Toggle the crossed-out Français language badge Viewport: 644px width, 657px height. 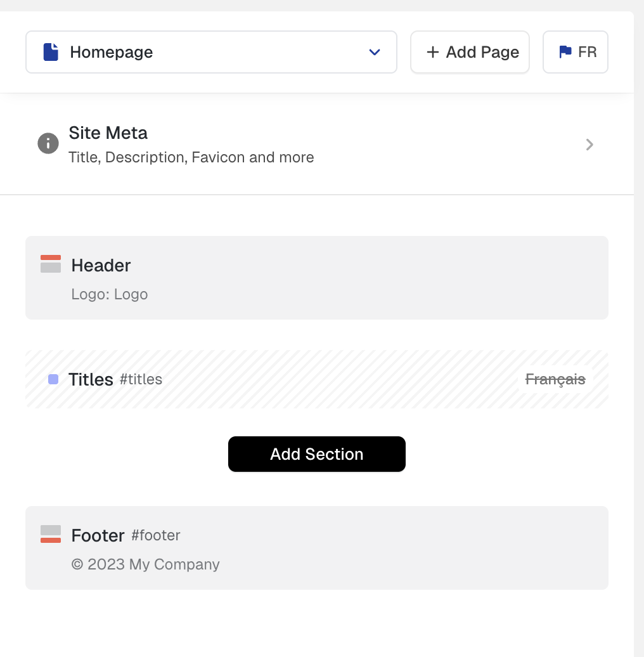[x=555, y=379]
